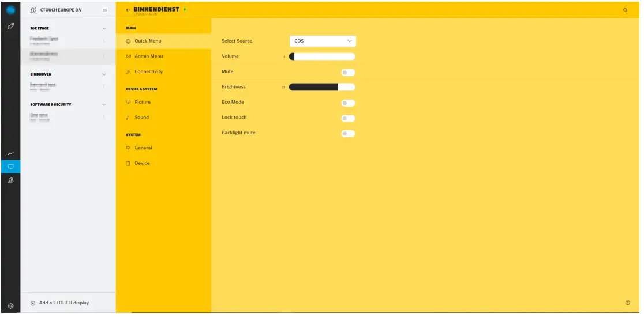Click the DEVICE & SYSTEM section heading
Image resolution: width=644 pixels, height=317 pixels.
[141, 89]
